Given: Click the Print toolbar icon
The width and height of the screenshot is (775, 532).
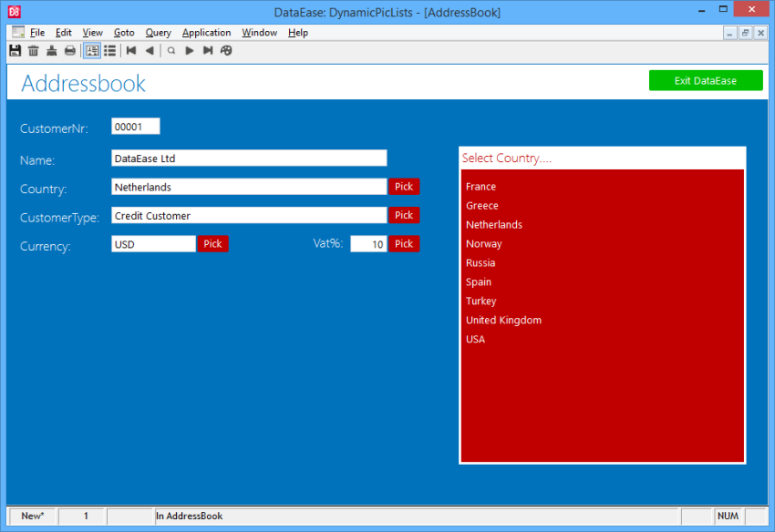Looking at the screenshot, I should (70, 50).
